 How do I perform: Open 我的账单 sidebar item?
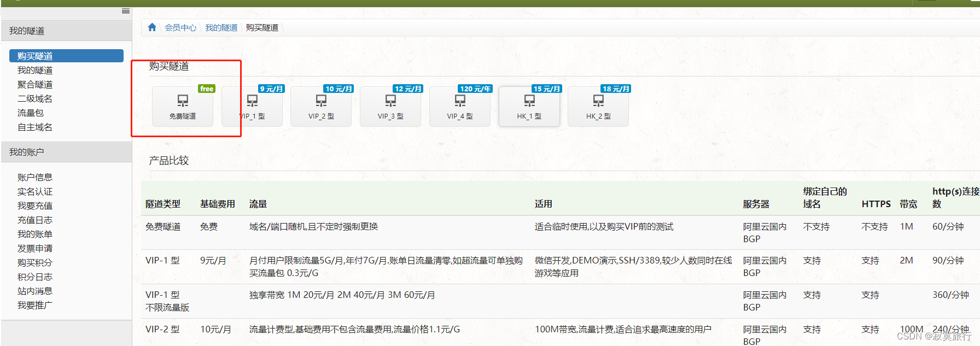[35, 234]
